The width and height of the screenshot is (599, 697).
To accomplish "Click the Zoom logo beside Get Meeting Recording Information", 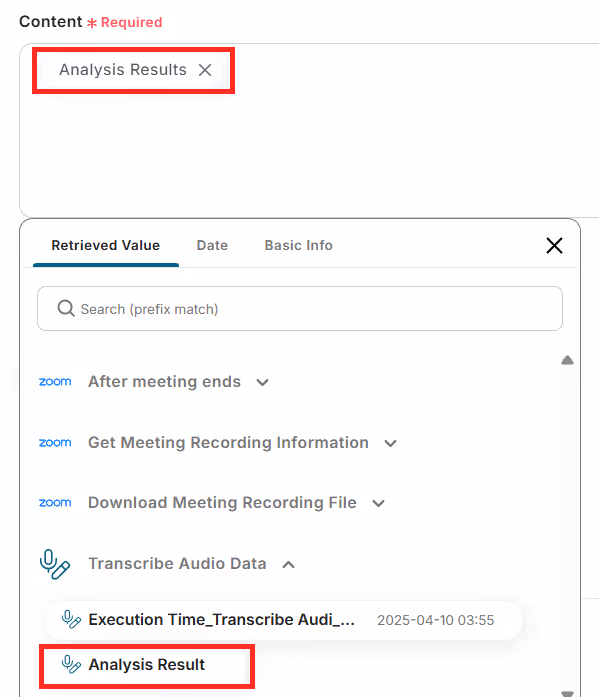I will point(55,442).
